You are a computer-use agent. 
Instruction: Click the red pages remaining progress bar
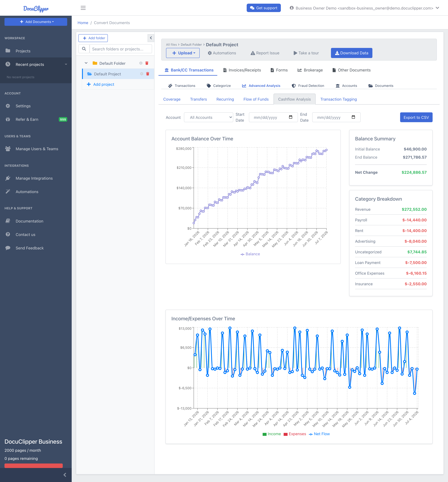click(x=33, y=465)
